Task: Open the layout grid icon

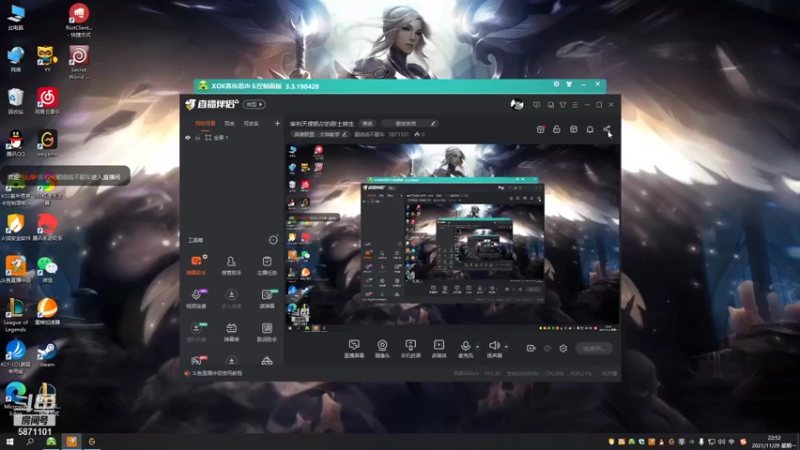Action: click(573, 130)
